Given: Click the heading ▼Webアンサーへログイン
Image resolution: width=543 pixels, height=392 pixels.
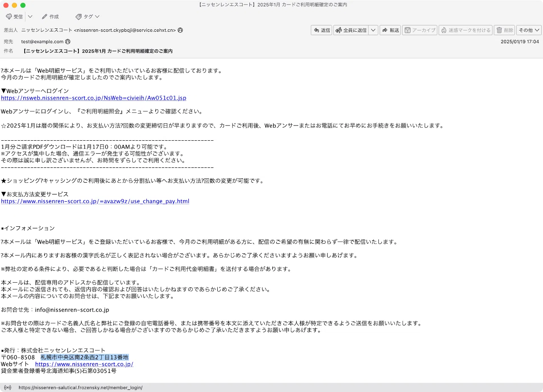Looking at the screenshot, I should tap(35, 91).
